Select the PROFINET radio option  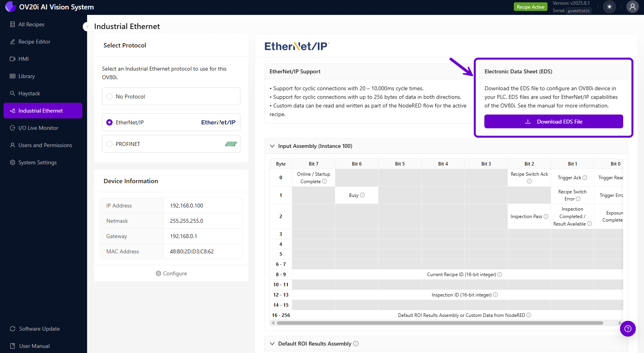(109, 144)
